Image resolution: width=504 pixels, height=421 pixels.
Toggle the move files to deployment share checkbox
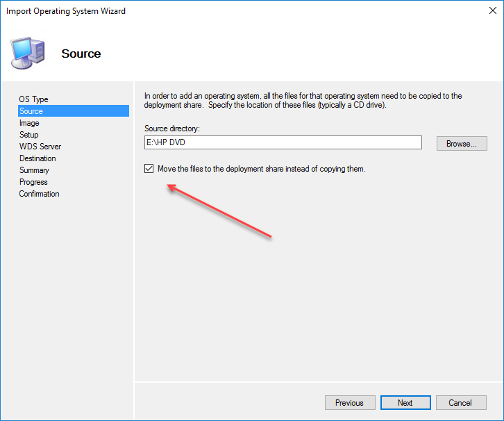coord(149,169)
